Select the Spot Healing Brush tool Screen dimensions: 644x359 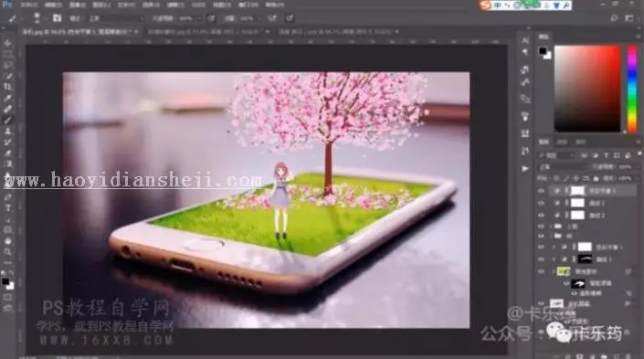pos(8,110)
